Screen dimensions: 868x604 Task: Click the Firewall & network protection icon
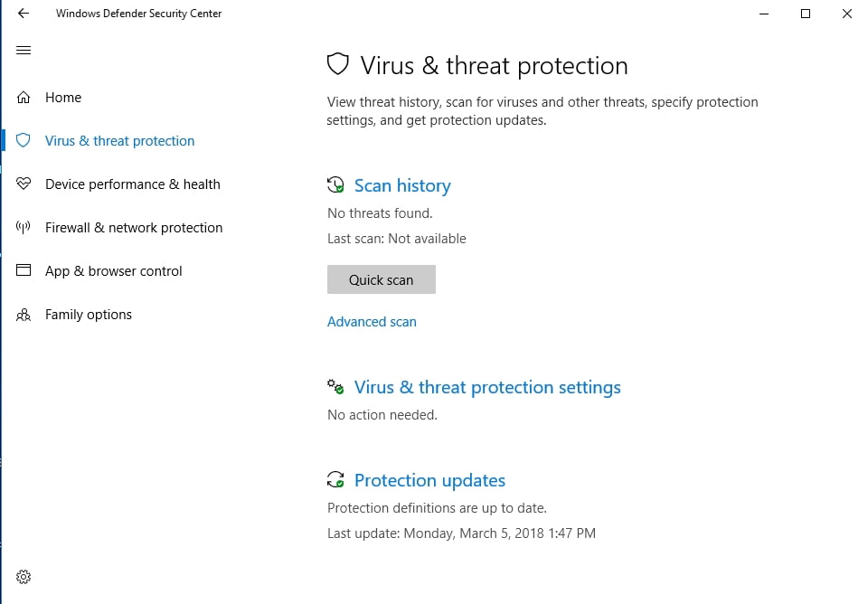(24, 227)
